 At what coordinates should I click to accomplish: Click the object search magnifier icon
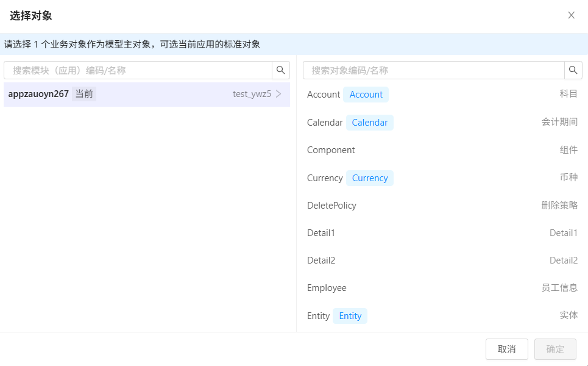point(573,70)
